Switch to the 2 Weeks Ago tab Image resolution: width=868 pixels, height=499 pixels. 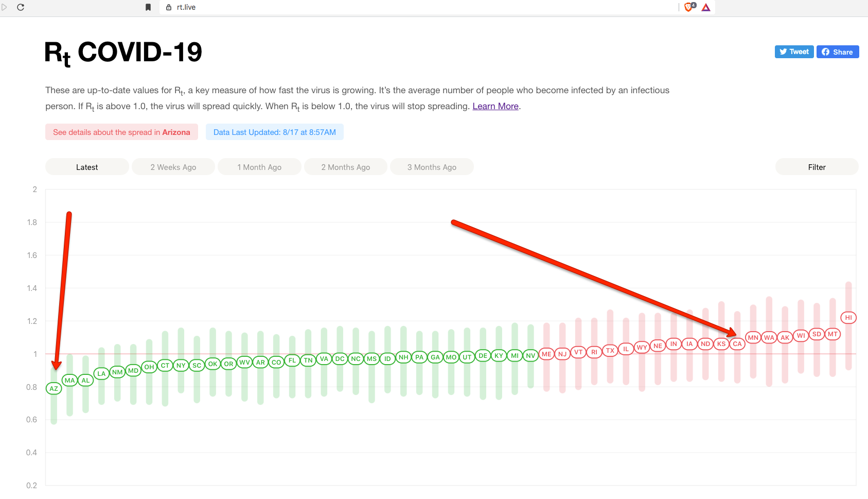coord(173,167)
